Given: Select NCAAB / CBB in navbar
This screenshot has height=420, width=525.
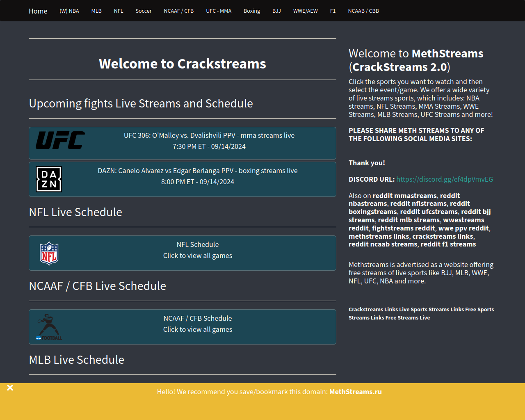Looking at the screenshot, I should click(363, 11).
